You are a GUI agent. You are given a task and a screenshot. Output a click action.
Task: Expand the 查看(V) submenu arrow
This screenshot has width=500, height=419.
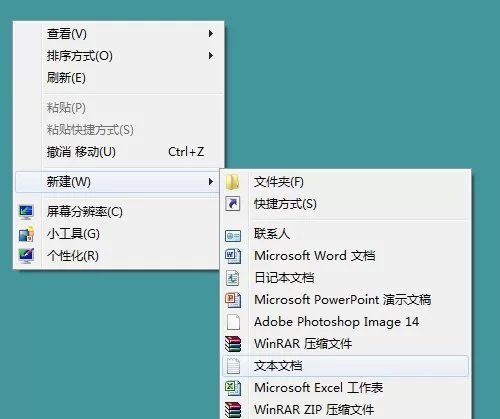(211, 34)
